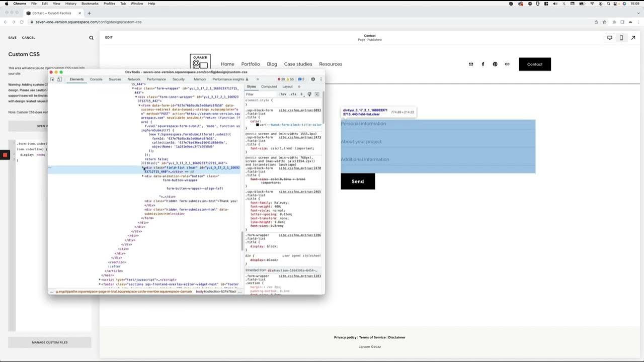Open DevTools settings gear icon
The image size is (644, 362).
point(313,79)
